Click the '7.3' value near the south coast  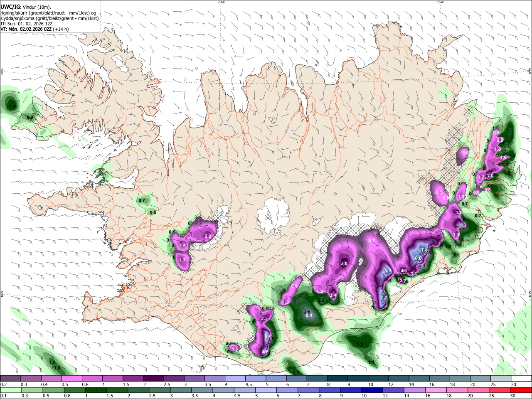[x=384, y=298]
